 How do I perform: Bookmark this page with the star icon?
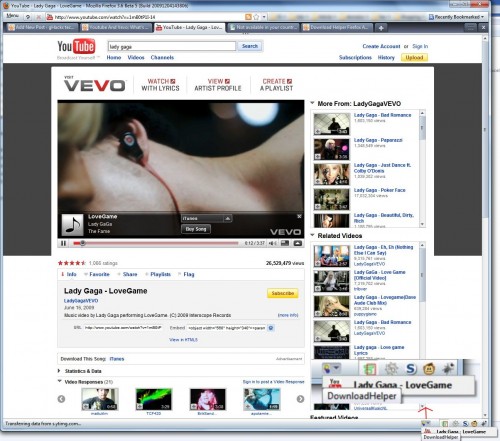256,17
